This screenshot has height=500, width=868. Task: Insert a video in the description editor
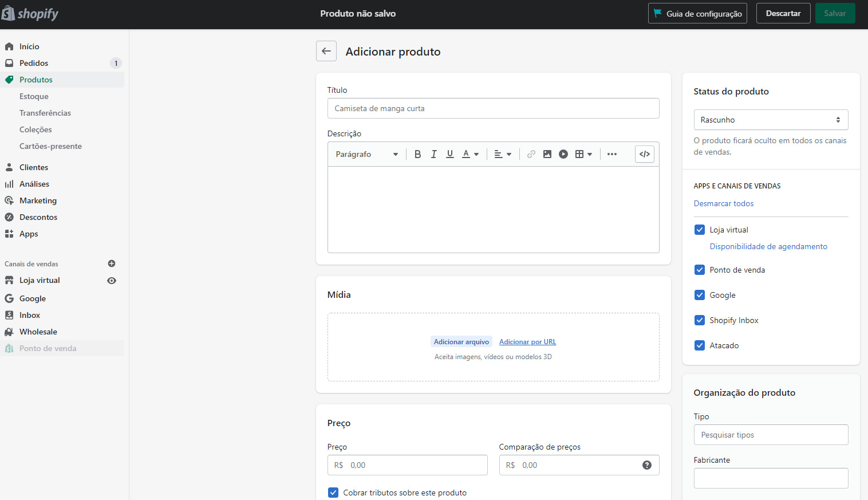(x=563, y=153)
